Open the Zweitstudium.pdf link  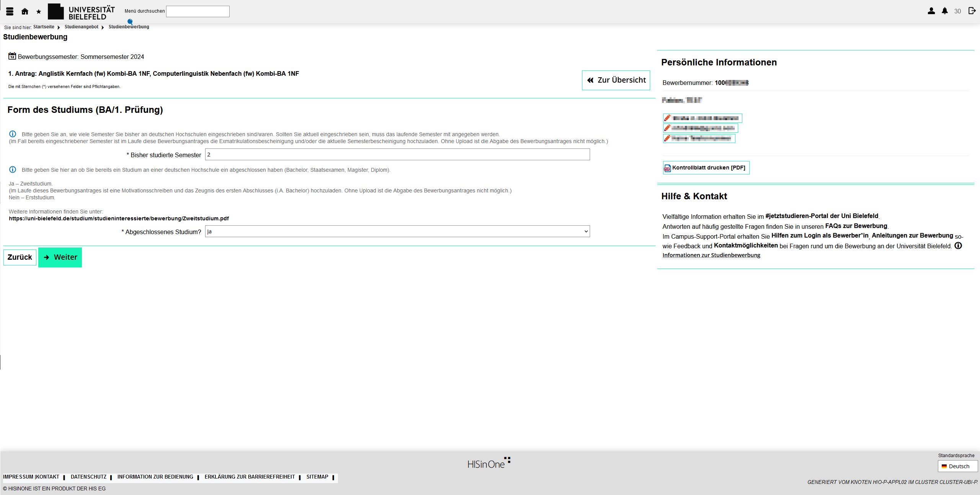pos(119,218)
